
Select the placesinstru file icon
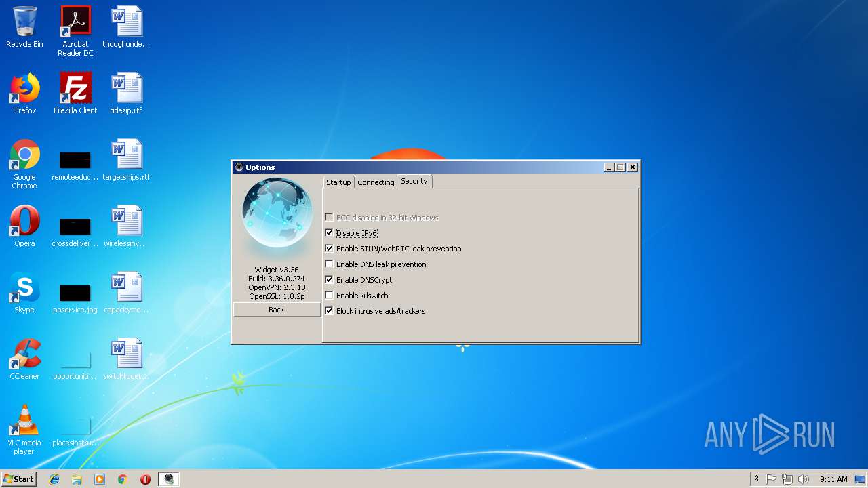pos(75,431)
